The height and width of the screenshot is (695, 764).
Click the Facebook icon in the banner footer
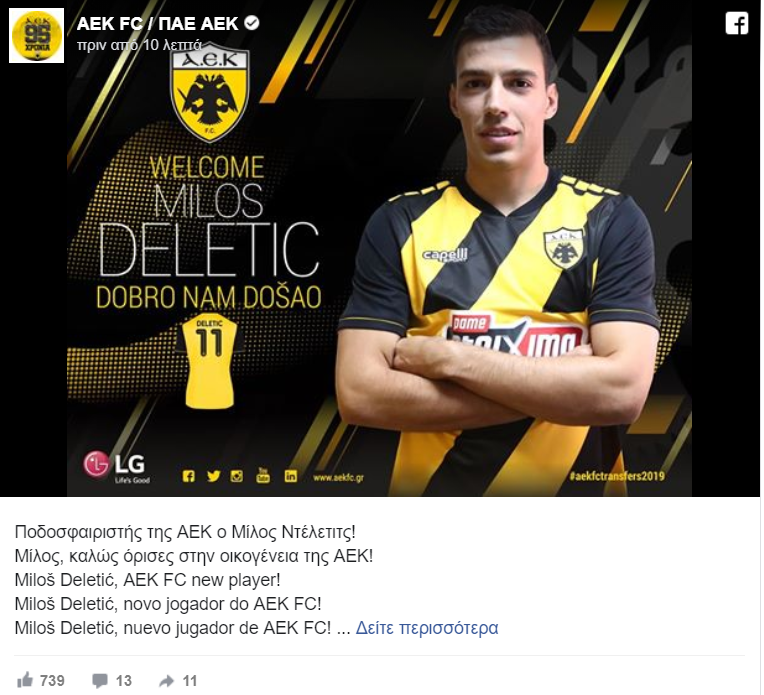tap(189, 476)
